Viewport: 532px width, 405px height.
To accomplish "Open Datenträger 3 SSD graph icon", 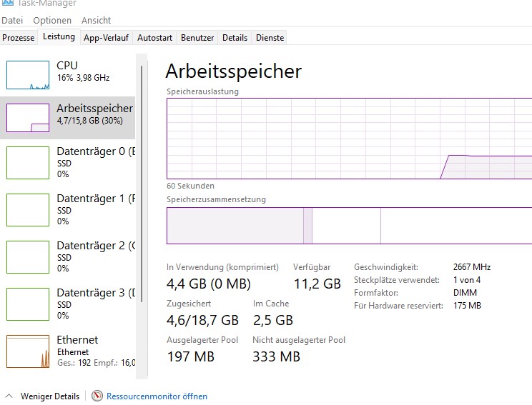I will [28, 304].
